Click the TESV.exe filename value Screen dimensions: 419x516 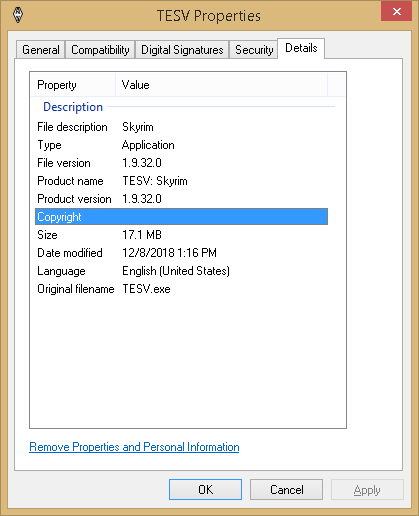coord(146,289)
